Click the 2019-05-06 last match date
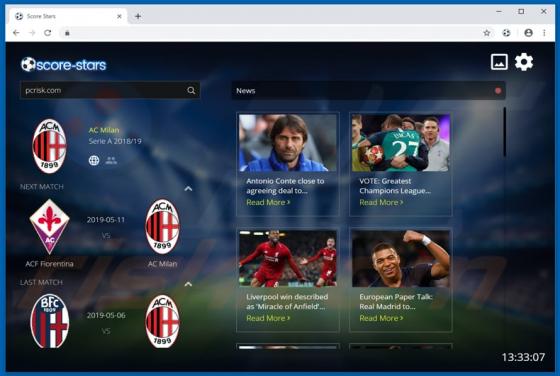560x376 pixels. coord(106,315)
